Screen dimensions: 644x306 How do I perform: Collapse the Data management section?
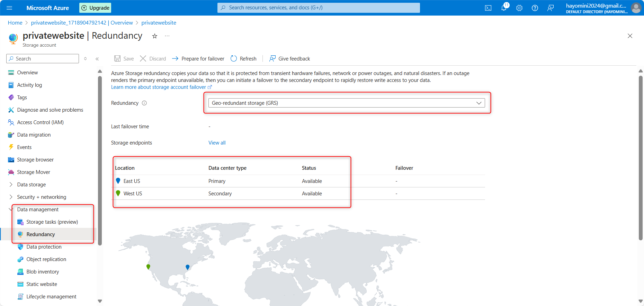[x=11, y=210]
